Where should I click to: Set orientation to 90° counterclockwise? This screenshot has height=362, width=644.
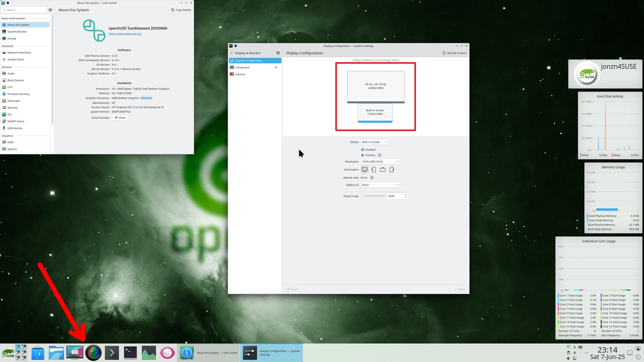pos(374,170)
